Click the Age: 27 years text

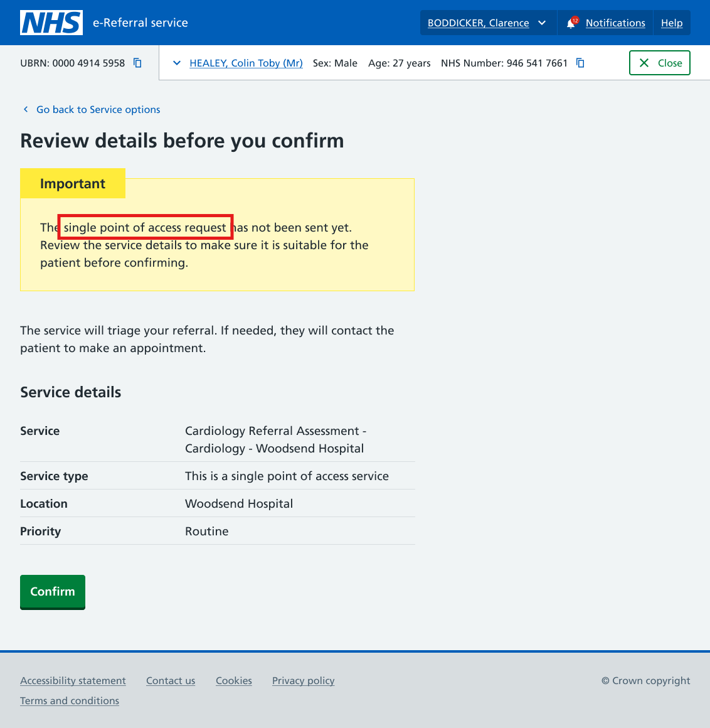tap(399, 63)
